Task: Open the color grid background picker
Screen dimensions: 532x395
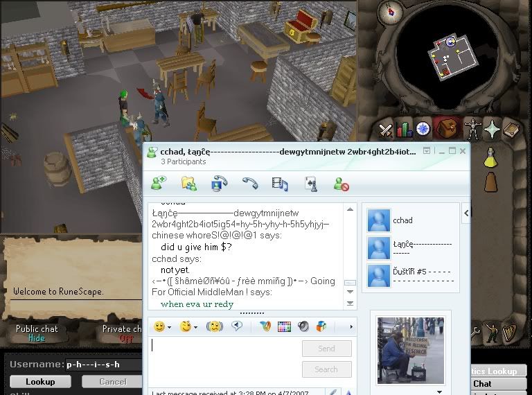Action: coord(284,326)
